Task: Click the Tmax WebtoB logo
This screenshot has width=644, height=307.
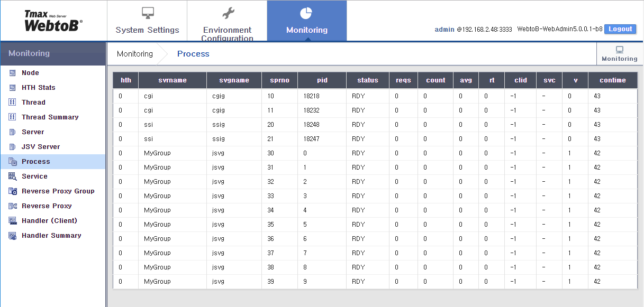Action: pyautogui.click(x=53, y=21)
